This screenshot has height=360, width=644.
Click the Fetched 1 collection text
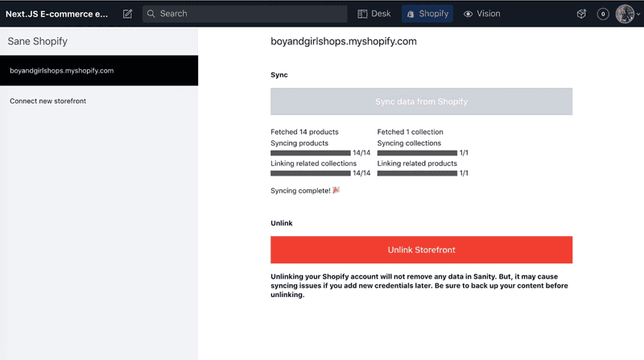[x=411, y=132]
